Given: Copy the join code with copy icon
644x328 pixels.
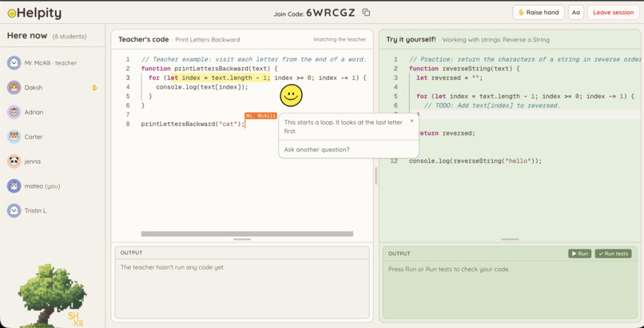Looking at the screenshot, I should (x=366, y=12).
